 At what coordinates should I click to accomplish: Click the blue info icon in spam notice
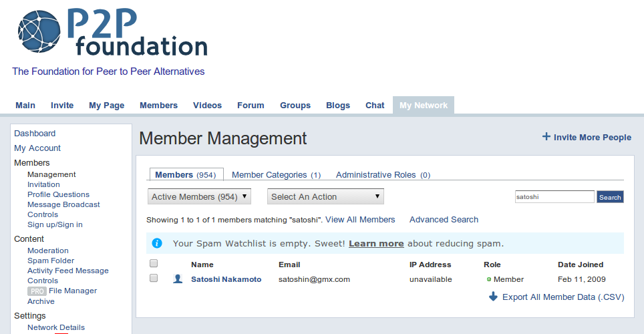tap(157, 243)
